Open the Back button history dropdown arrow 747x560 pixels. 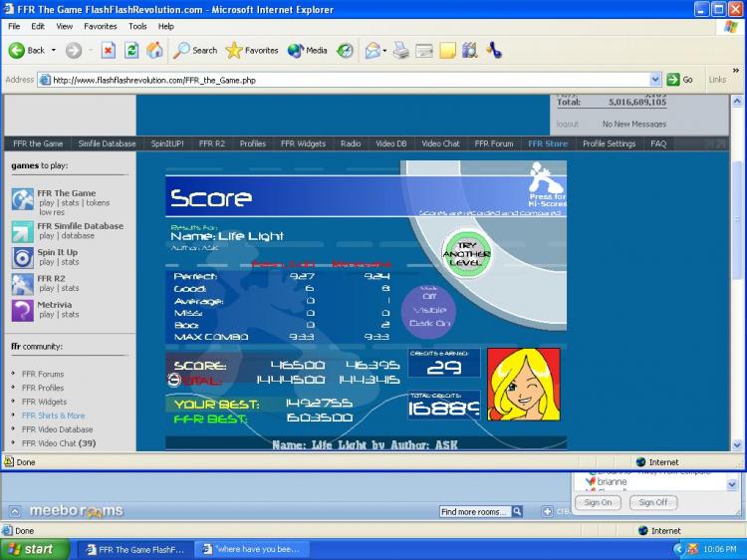point(54,50)
